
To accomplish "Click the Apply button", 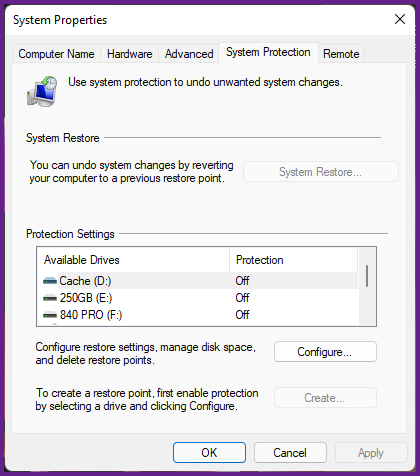I will tap(371, 453).
